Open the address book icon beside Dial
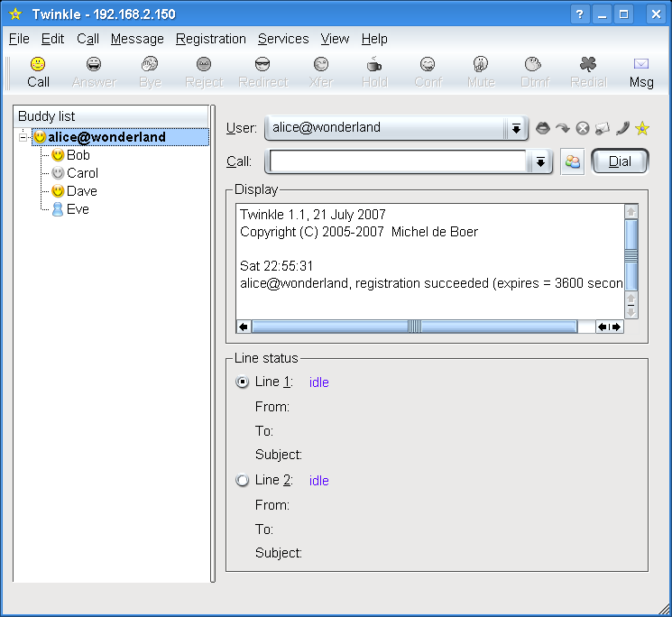The width and height of the screenshot is (672, 617). pos(572,162)
